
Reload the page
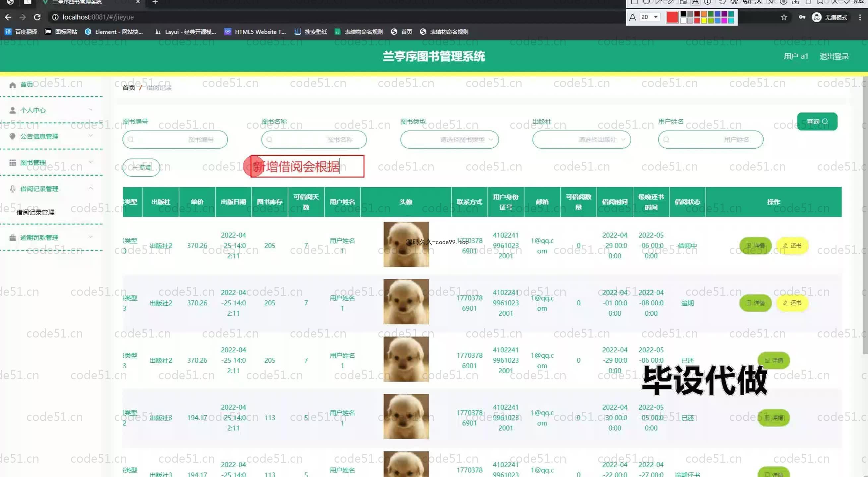coord(37,17)
